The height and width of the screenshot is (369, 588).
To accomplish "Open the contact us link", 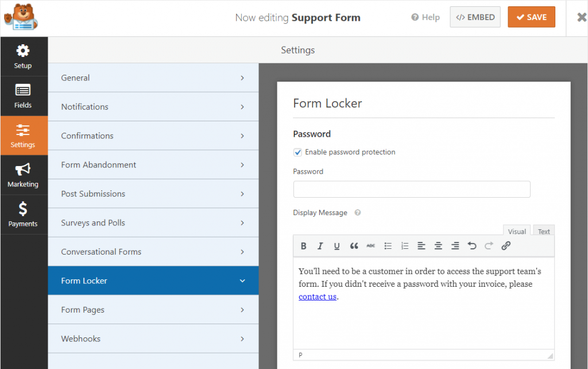I will coord(317,296).
